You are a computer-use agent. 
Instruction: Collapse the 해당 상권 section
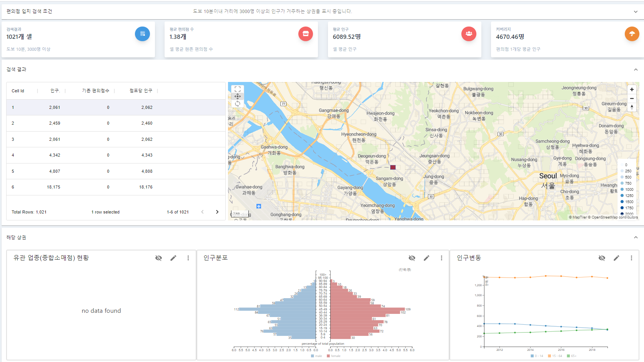pos(636,237)
